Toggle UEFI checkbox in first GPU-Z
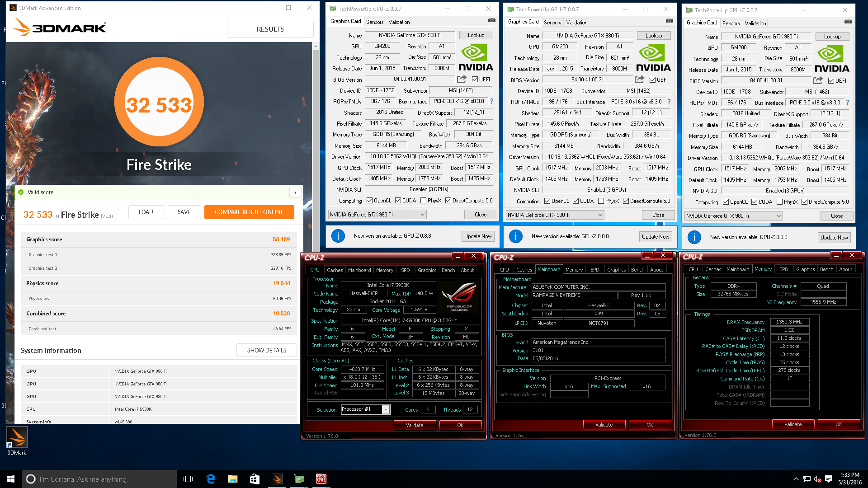868x488 pixels. [475, 79]
